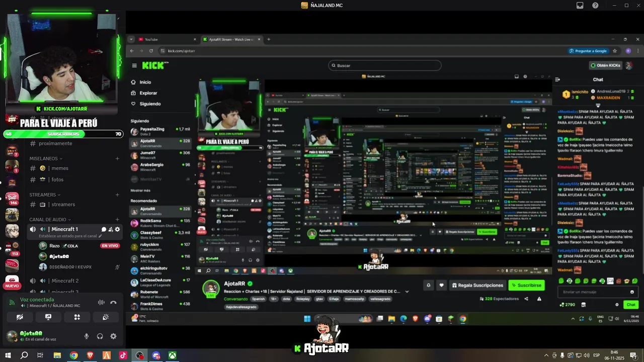Open Explorar in Kick sidebar
The height and width of the screenshot is (362, 644).
click(144, 93)
